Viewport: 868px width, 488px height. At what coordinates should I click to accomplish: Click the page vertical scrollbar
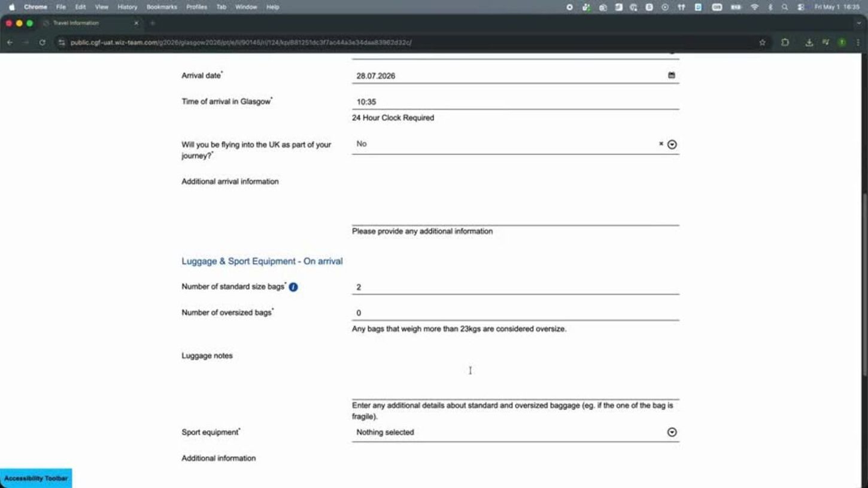pos(864,284)
